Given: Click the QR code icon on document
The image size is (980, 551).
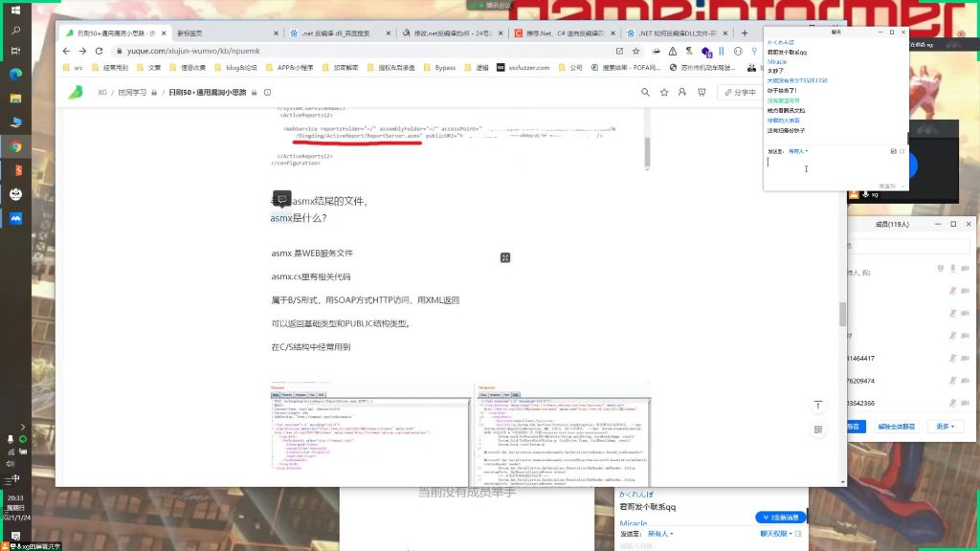Looking at the screenshot, I should [x=817, y=430].
